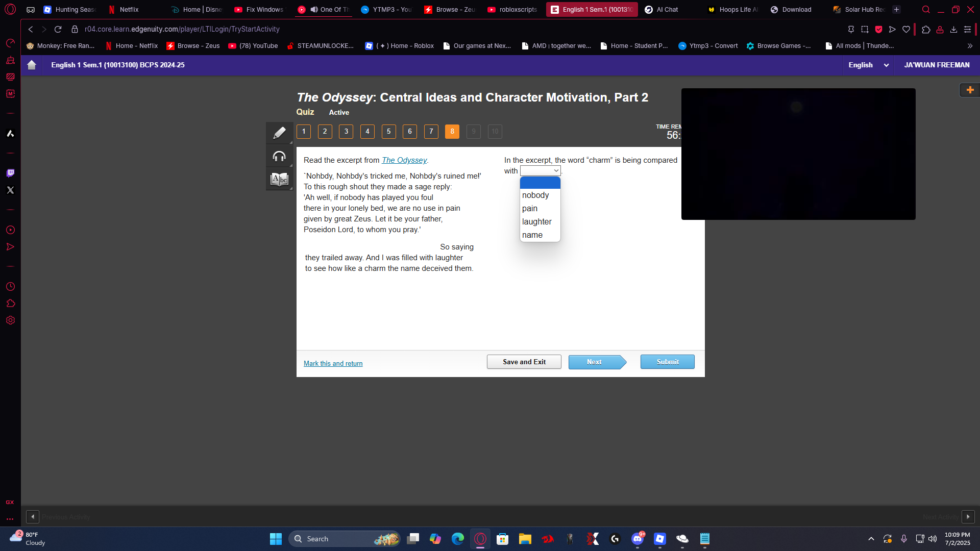Viewport: 980px width, 551px height.
Task: Open Discord from the taskbar
Action: (x=638, y=539)
